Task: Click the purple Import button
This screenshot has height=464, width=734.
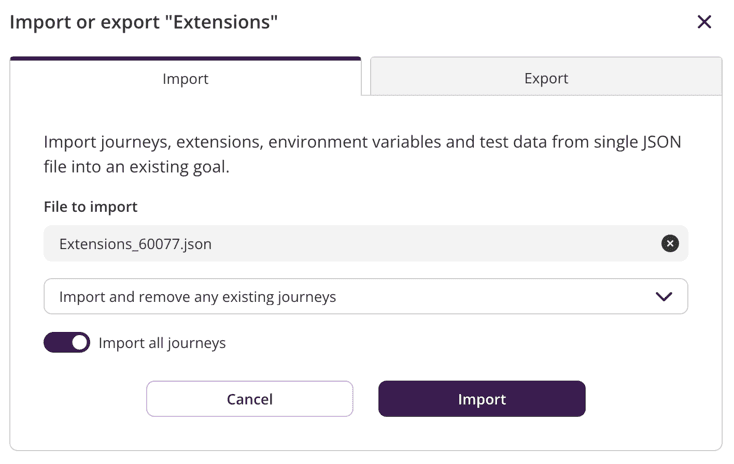Action: tap(481, 399)
